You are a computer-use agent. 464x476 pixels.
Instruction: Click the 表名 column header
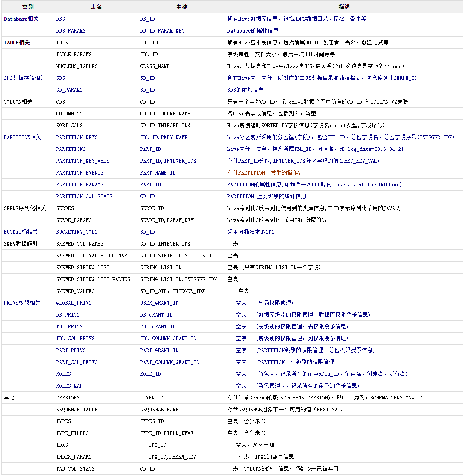click(96, 7)
